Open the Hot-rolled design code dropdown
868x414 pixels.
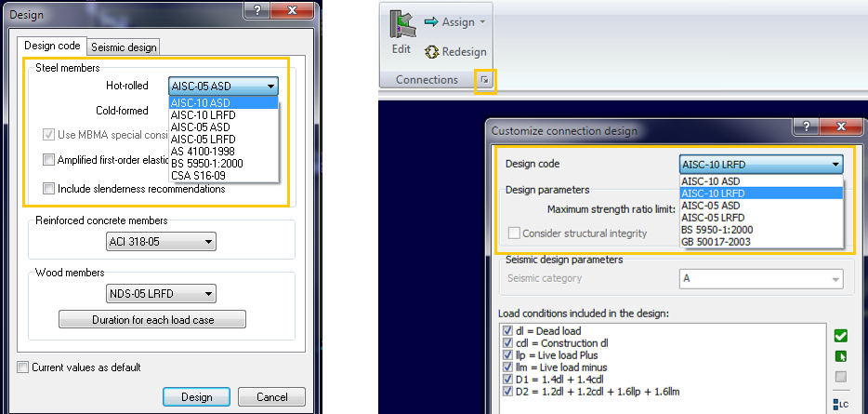point(223,86)
